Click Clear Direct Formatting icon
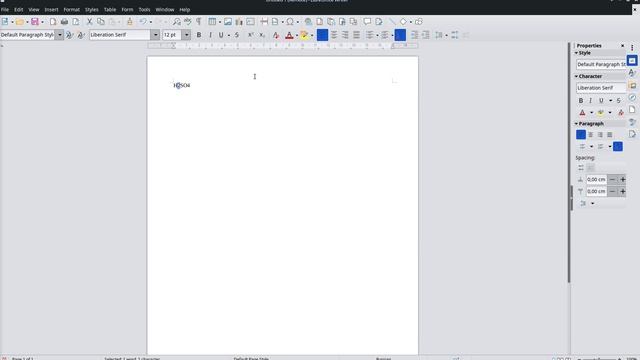Screen dimensions: 640x360 click(276, 35)
